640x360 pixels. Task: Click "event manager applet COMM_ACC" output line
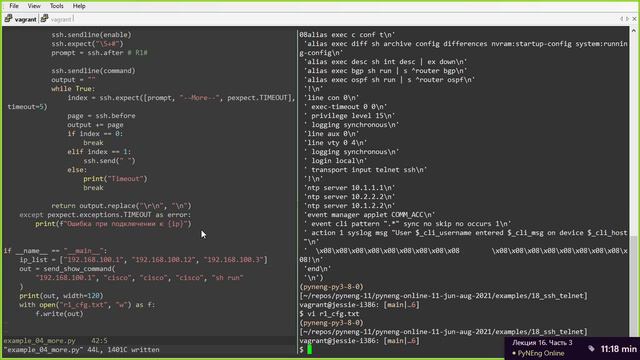point(369,215)
